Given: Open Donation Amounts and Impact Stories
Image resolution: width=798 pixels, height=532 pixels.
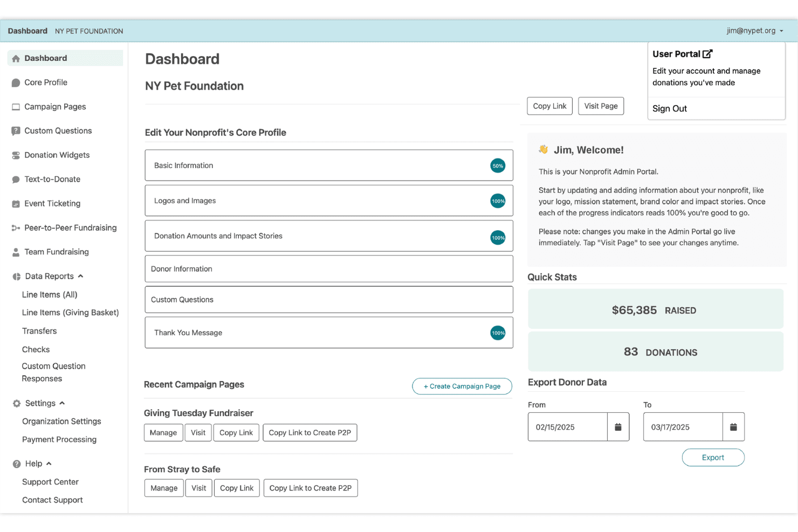Looking at the screenshot, I should [329, 236].
